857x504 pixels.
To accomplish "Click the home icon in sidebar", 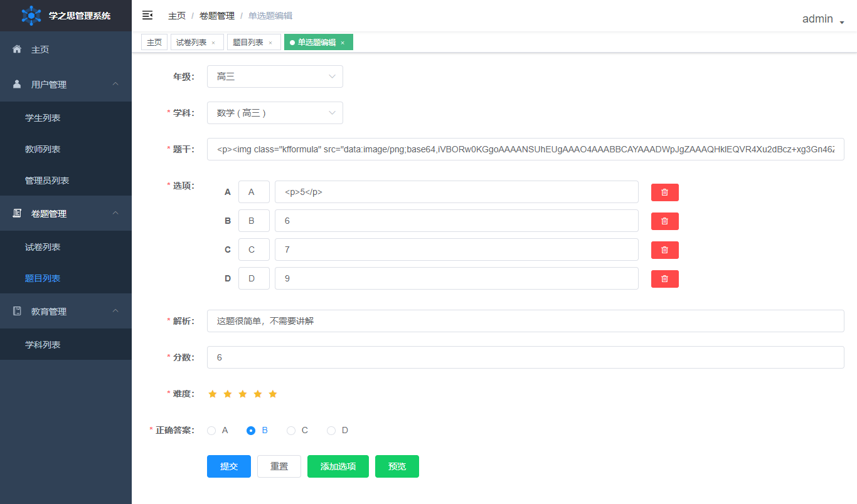I will coord(18,50).
